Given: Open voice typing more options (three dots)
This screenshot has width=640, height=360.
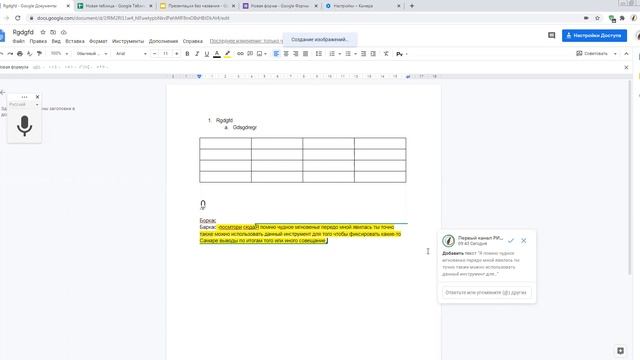Looking at the screenshot, I should (24, 97).
